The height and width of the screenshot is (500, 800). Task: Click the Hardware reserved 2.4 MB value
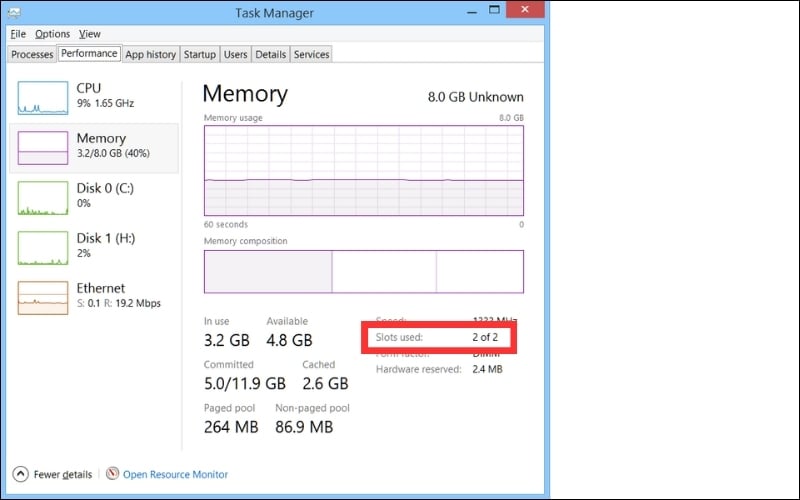point(487,369)
